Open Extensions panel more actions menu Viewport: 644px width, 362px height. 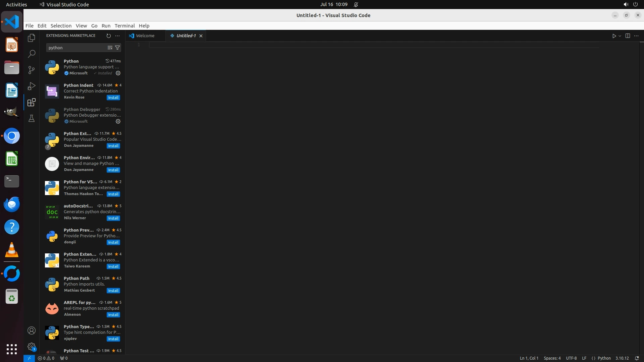click(x=117, y=36)
